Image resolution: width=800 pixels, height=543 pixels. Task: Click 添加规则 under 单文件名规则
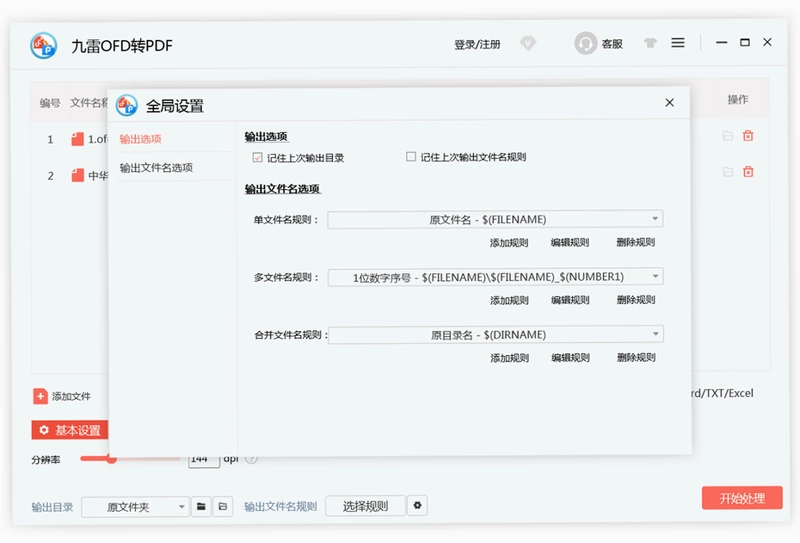click(x=509, y=243)
